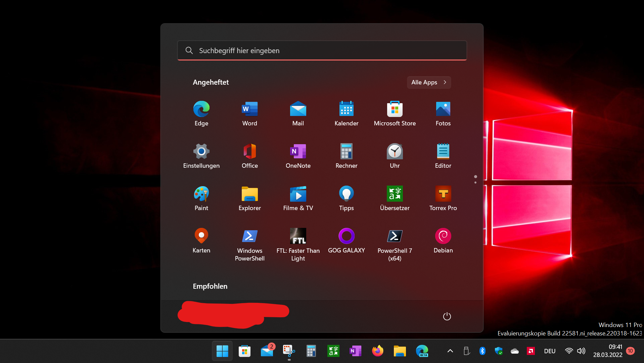This screenshot has width=644, height=363.
Task: Open the notification badge showing 10
Action: (x=630, y=351)
